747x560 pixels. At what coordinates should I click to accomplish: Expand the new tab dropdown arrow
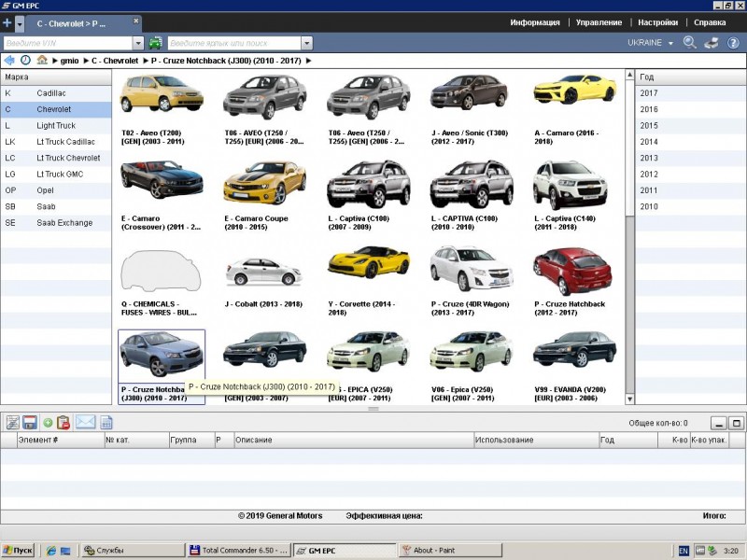pyautogui.click(x=20, y=23)
